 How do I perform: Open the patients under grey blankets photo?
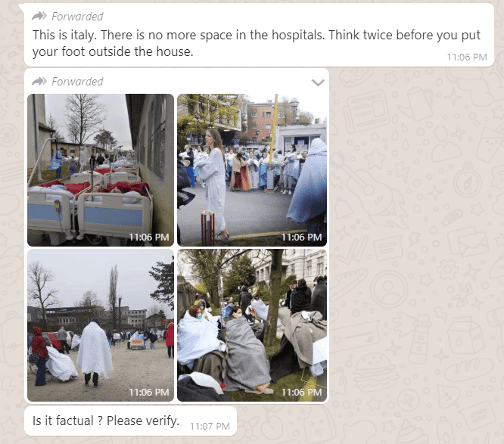(252, 325)
